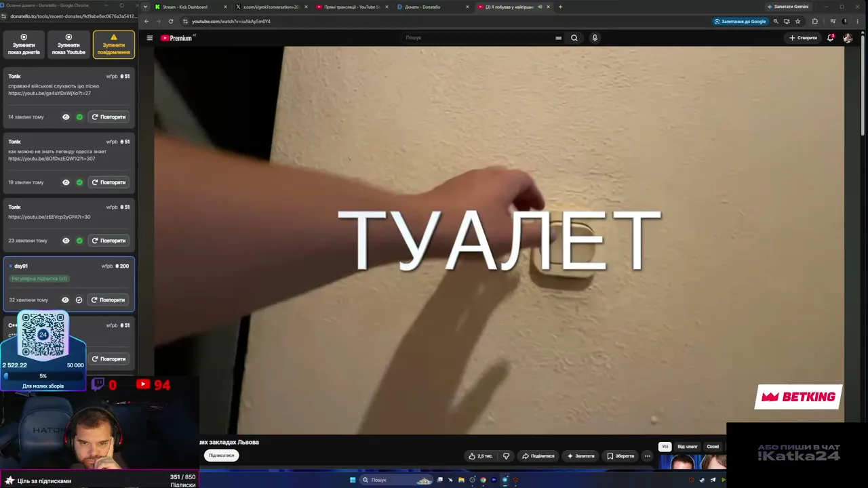Click the 'Підписатися' subscribe button
This screenshot has width=868, height=488.
point(221,455)
